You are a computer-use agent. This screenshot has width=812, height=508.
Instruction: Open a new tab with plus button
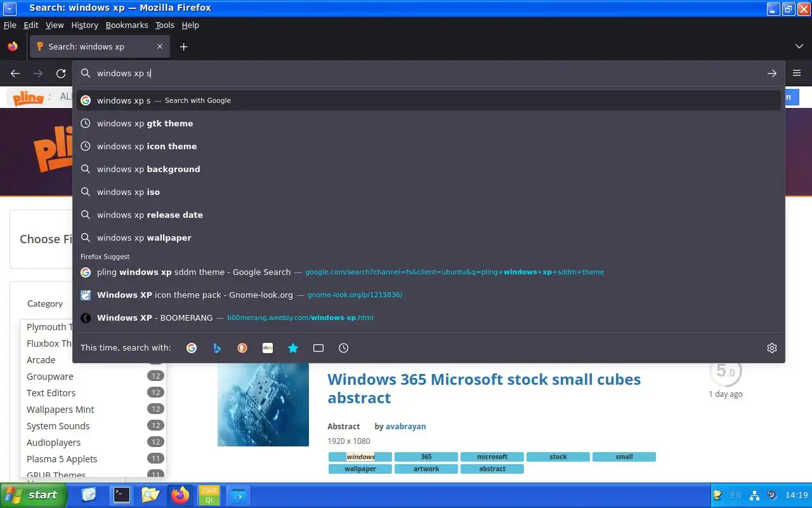tap(183, 46)
